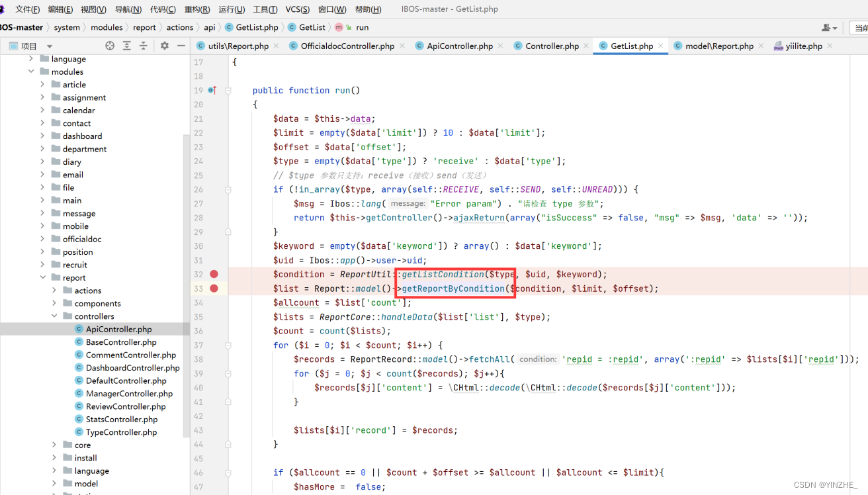Close the utils\Report.php tab
868x495 pixels.
coord(276,46)
